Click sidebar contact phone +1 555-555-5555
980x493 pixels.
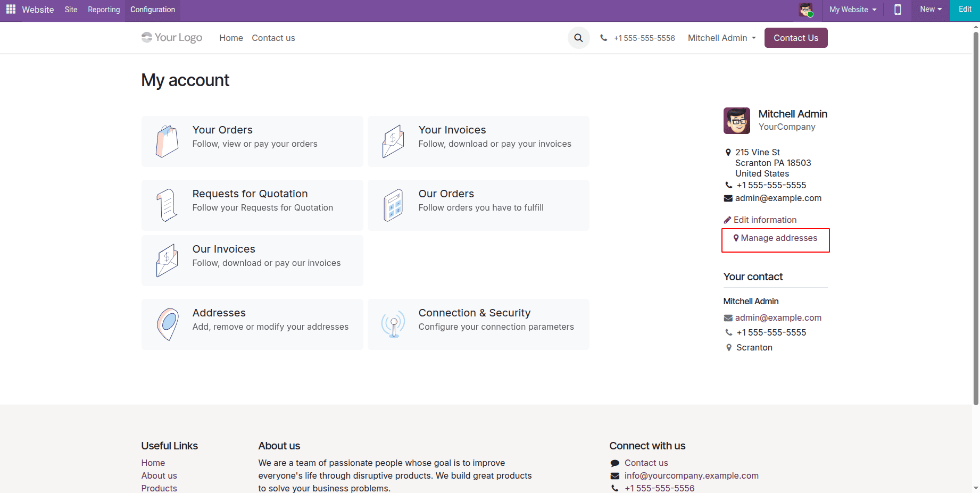coord(771,332)
